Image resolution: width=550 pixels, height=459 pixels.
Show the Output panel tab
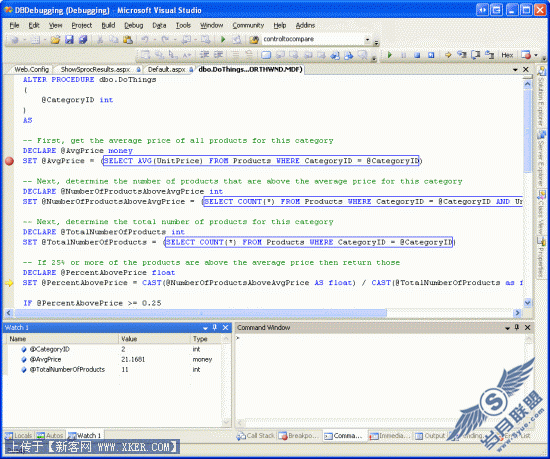tap(430, 436)
